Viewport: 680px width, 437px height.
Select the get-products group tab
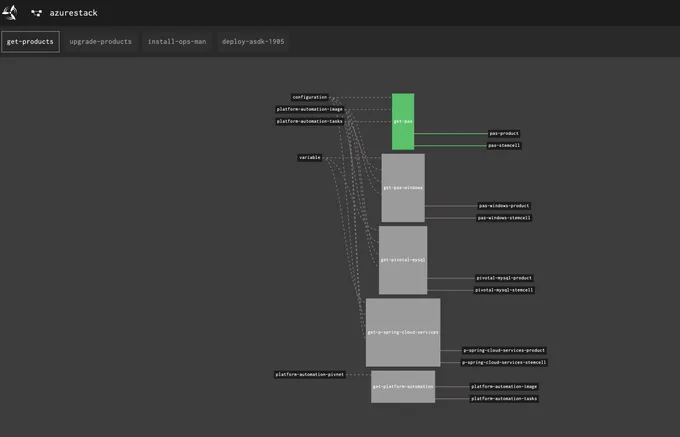pos(30,42)
